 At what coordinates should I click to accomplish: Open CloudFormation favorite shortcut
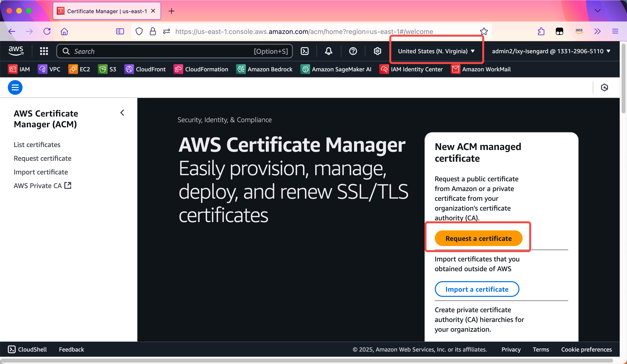pos(201,69)
